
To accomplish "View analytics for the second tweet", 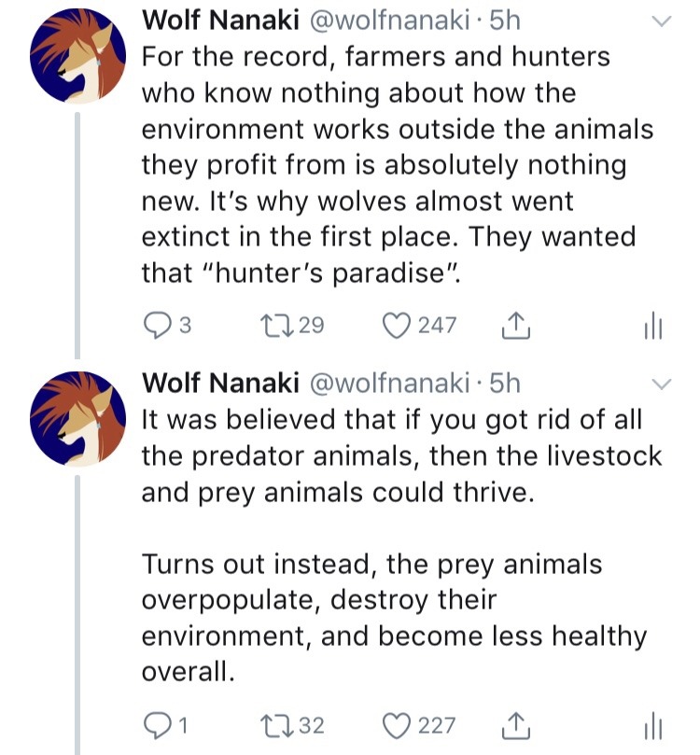I will [x=652, y=727].
